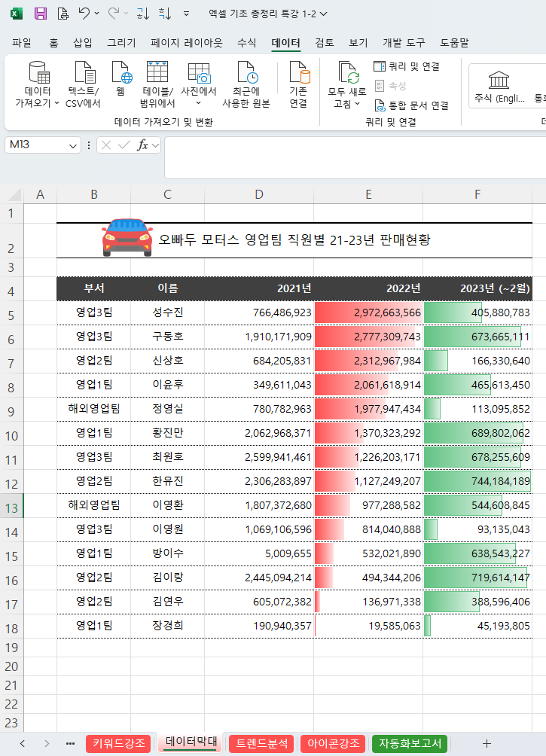
Task: Open 기존 연결 dialog
Action: (298, 84)
